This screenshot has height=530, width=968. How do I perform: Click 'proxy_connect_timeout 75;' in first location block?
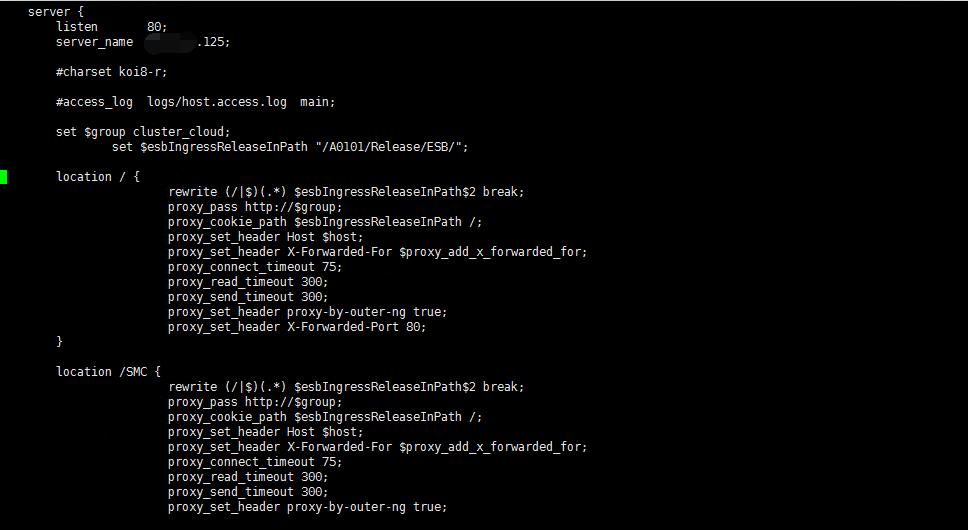coord(255,267)
